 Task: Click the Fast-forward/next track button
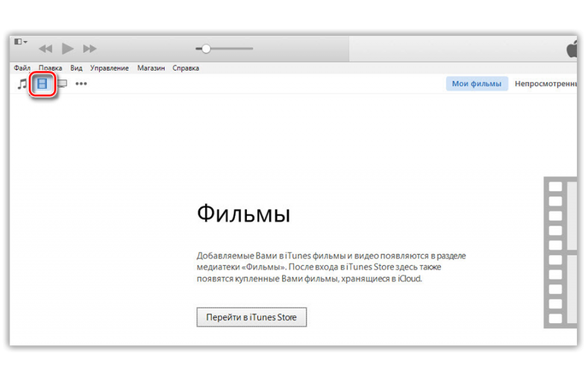tap(90, 48)
